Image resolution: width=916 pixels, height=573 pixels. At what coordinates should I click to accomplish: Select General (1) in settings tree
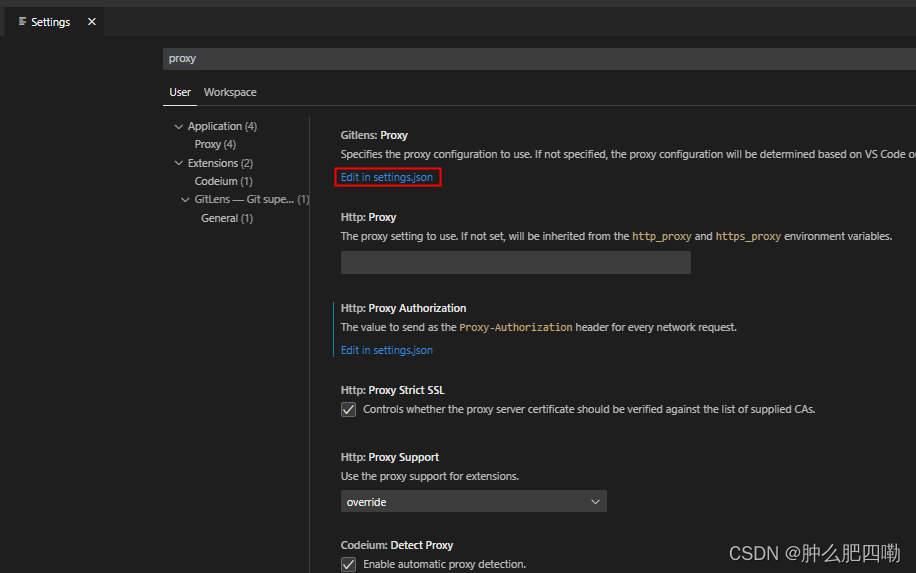tap(227, 218)
